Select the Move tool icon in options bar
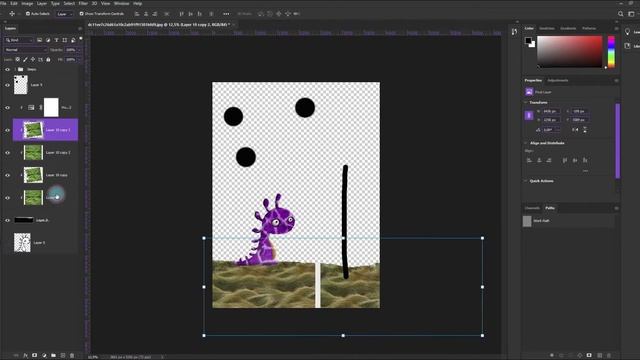Viewport: 640px width, 360px height. pos(12,14)
